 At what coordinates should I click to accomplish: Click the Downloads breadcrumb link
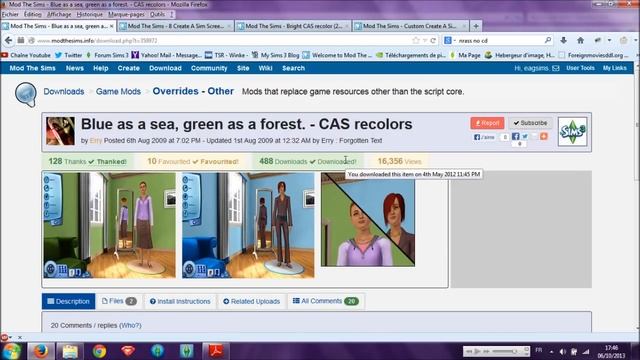pyautogui.click(x=64, y=91)
